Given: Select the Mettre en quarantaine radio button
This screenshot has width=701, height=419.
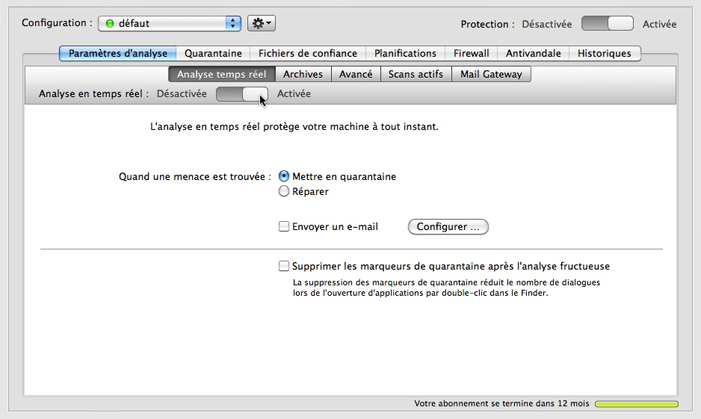Looking at the screenshot, I should coord(284,176).
